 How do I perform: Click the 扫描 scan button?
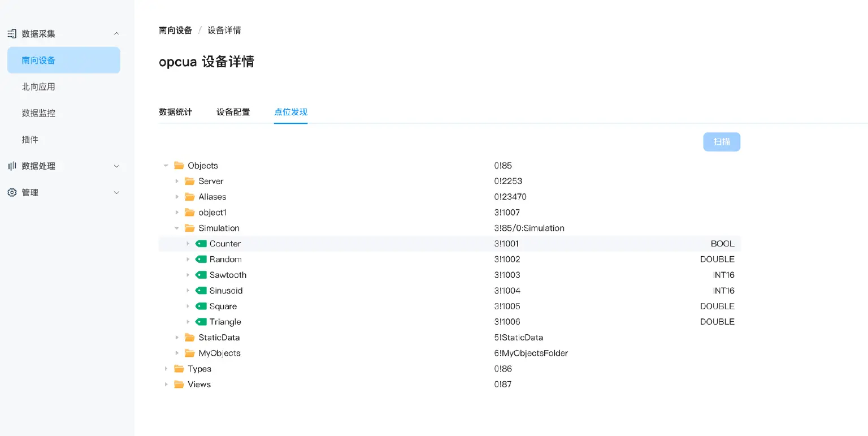click(722, 141)
